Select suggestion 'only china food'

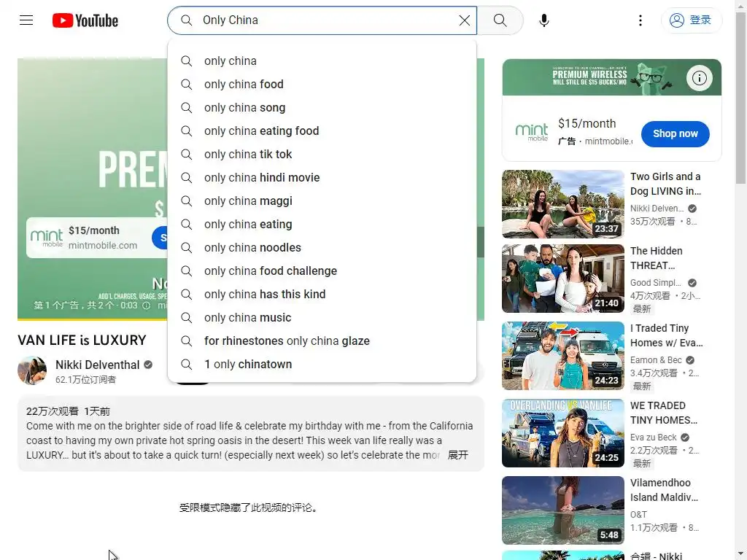click(322, 85)
